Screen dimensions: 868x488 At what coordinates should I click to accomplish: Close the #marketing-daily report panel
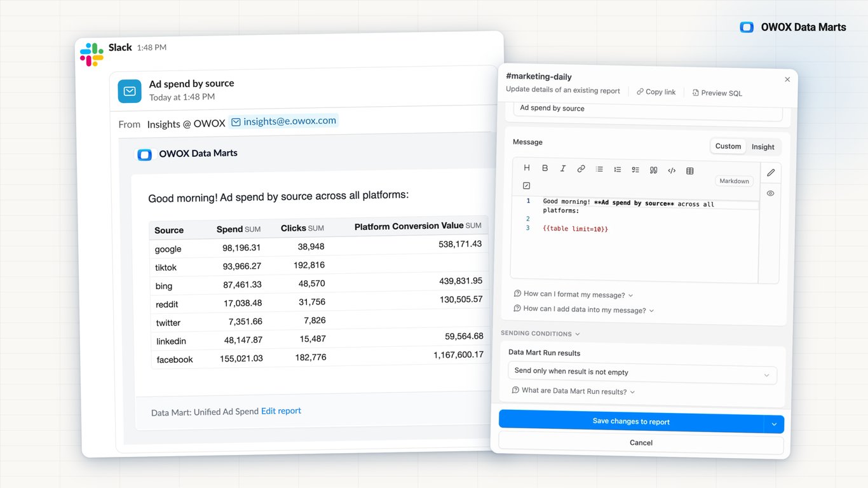pos(787,79)
